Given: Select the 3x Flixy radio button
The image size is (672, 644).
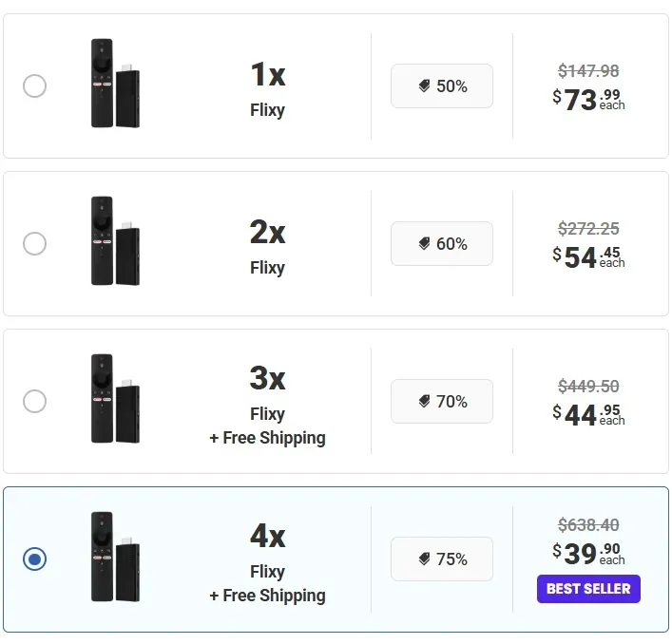Looking at the screenshot, I should coord(34,402).
